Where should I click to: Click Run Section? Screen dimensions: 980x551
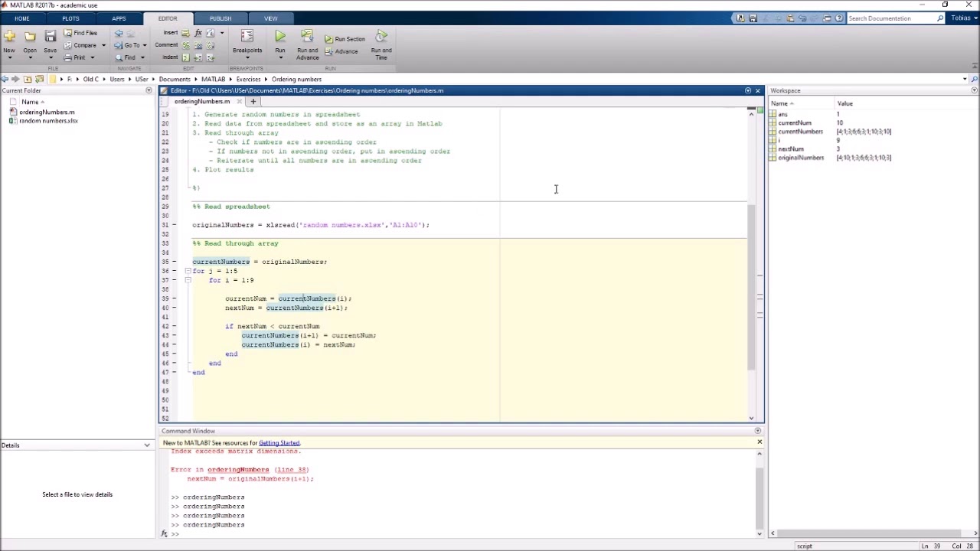pyautogui.click(x=345, y=39)
